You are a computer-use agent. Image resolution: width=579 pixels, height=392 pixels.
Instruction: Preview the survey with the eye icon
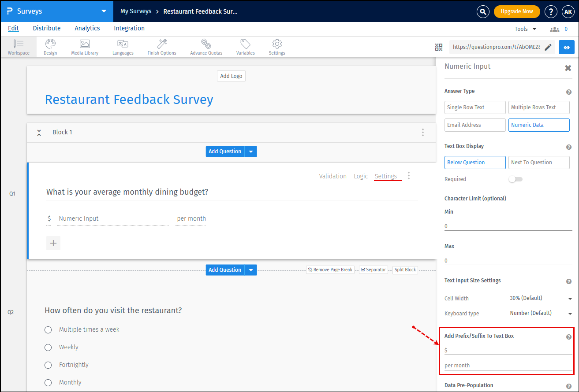pyautogui.click(x=566, y=47)
